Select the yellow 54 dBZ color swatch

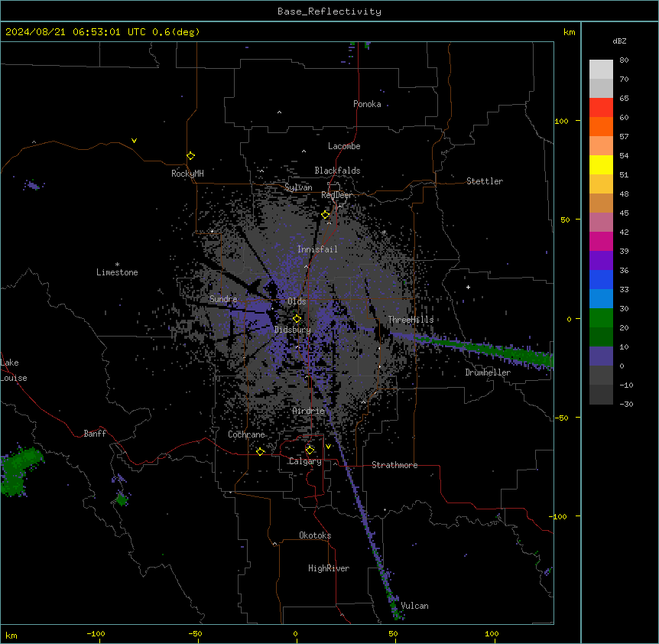[x=601, y=164]
